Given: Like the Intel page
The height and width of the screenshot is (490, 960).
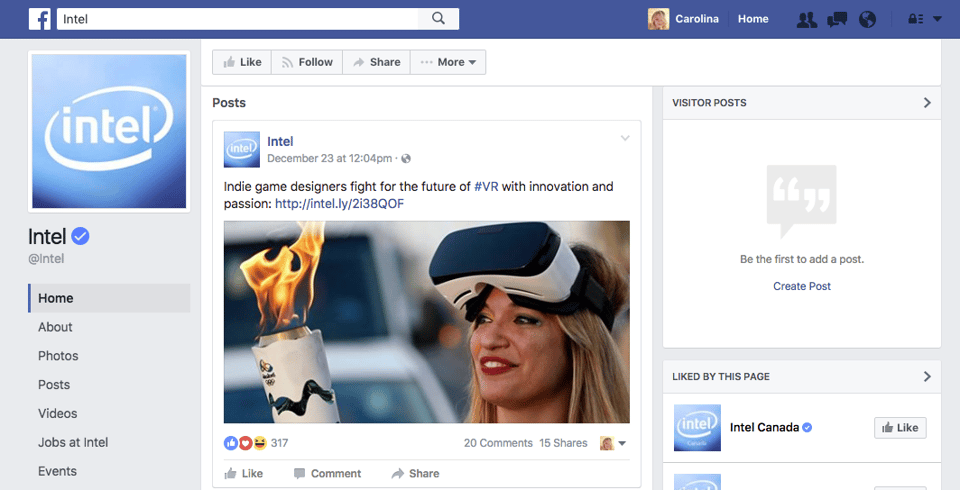Looking at the screenshot, I should 242,62.
